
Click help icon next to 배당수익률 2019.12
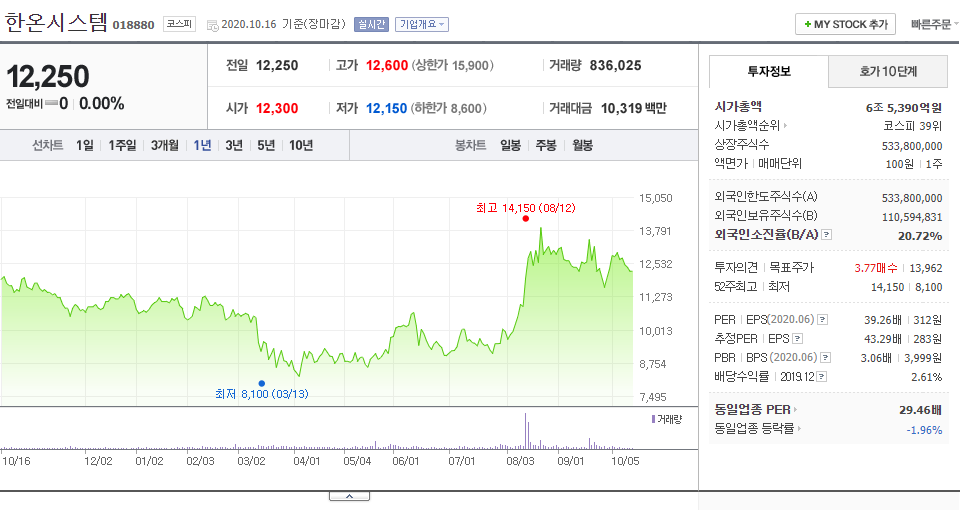[821, 377]
